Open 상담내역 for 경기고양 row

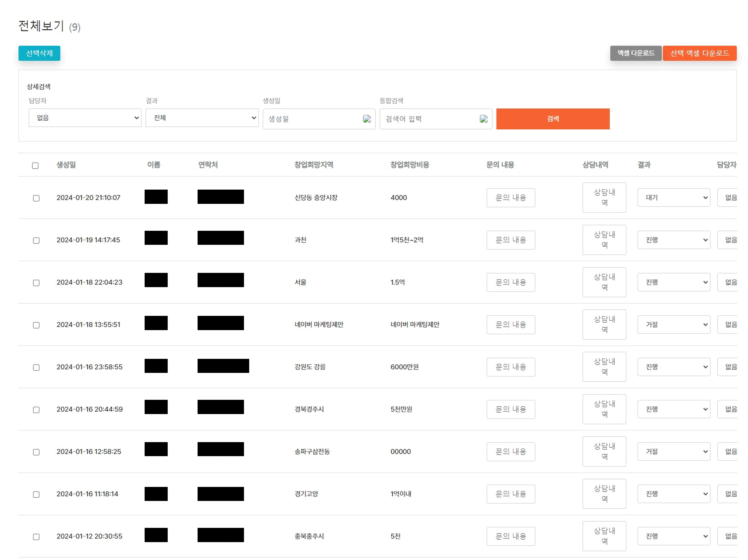click(x=604, y=493)
